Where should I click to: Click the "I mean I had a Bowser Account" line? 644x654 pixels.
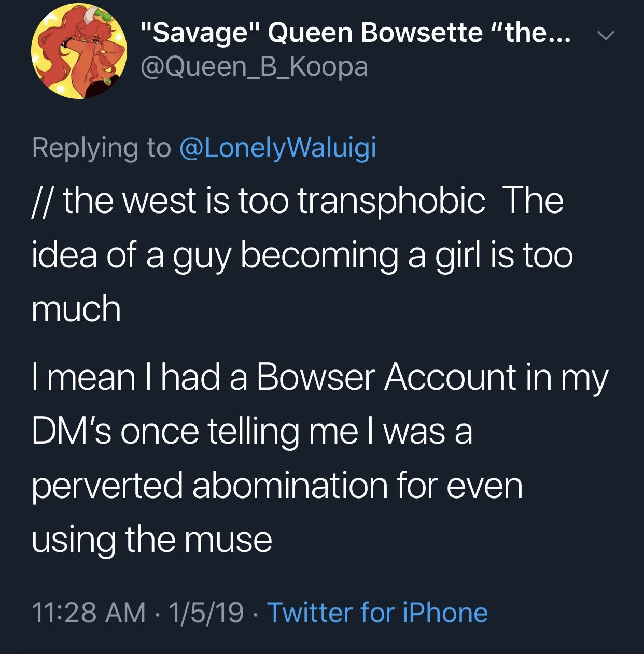point(319,378)
